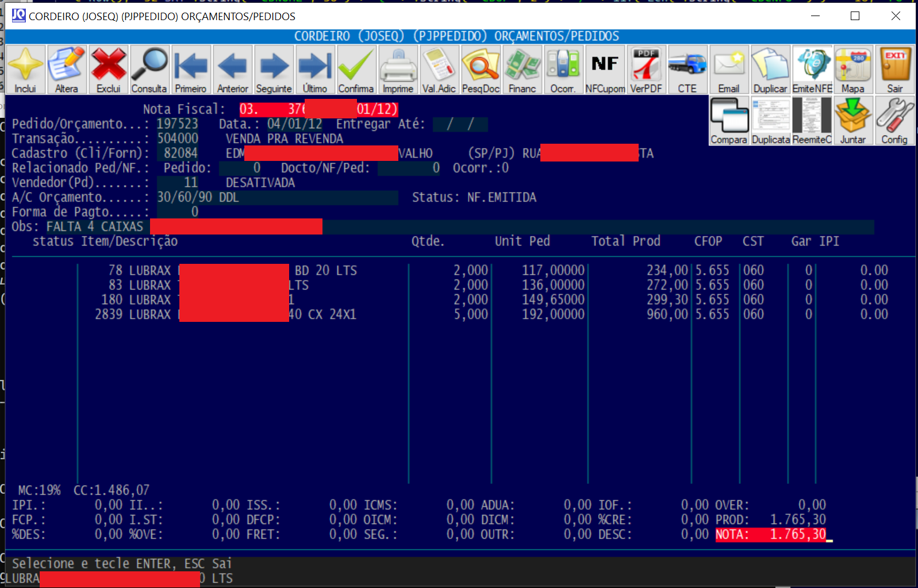Image resolution: width=918 pixels, height=588 pixels.
Task: Click the Email envelope icon
Action: click(729, 70)
